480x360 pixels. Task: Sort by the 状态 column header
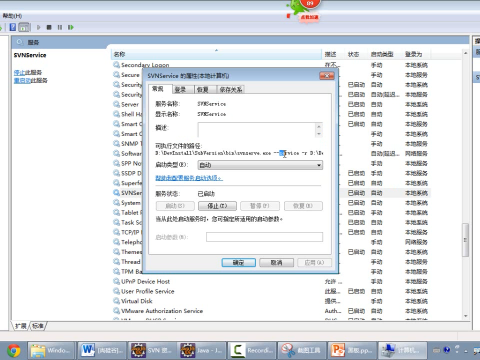point(357,54)
